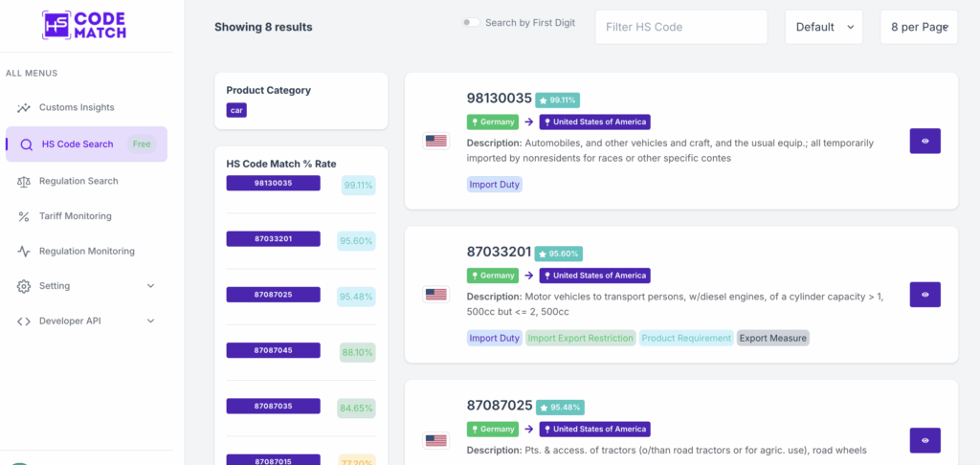
Task: Click the Export Measure tag
Action: click(773, 338)
